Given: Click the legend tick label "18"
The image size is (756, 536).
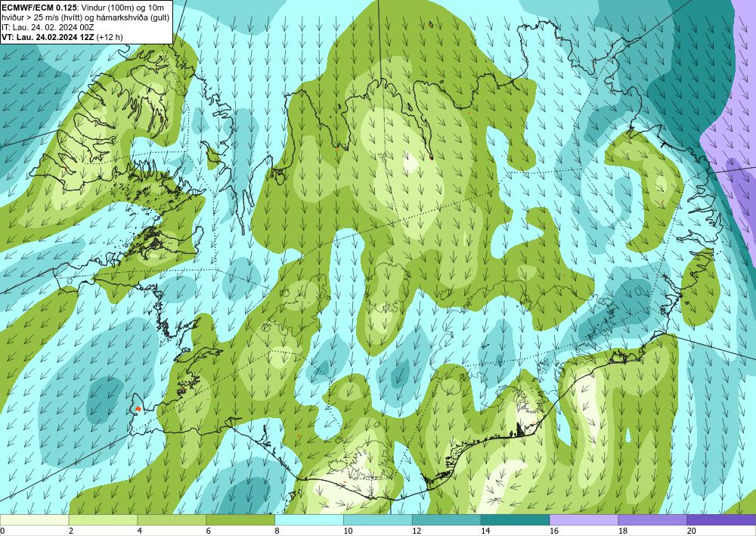Looking at the screenshot, I should coord(623,531).
